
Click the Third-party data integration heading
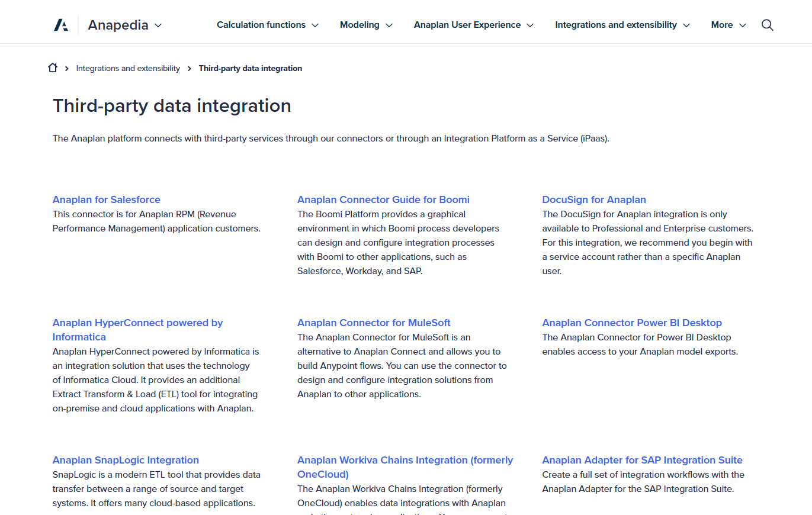pyautogui.click(x=172, y=105)
